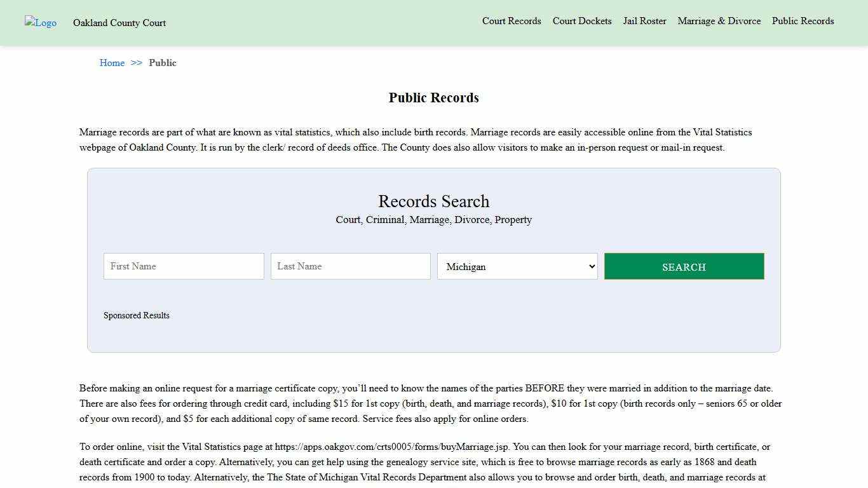Open the Court Dockets menu item

pos(581,21)
